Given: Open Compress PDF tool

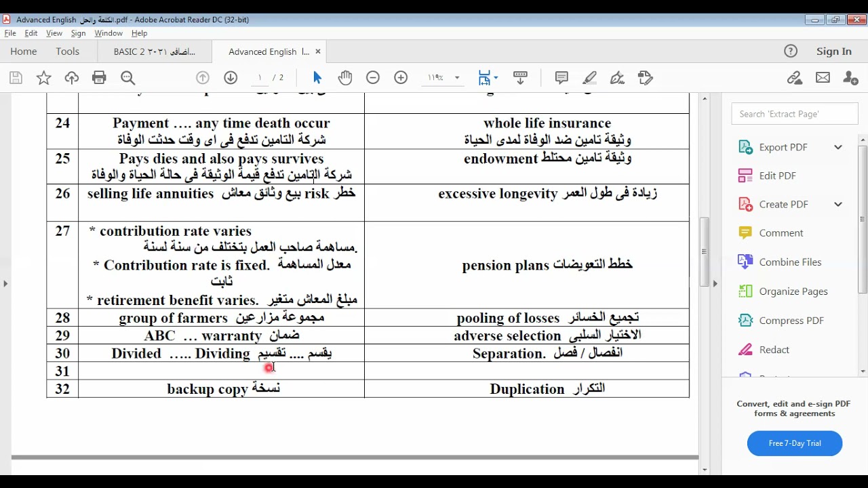Looking at the screenshot, I should 791,320.
